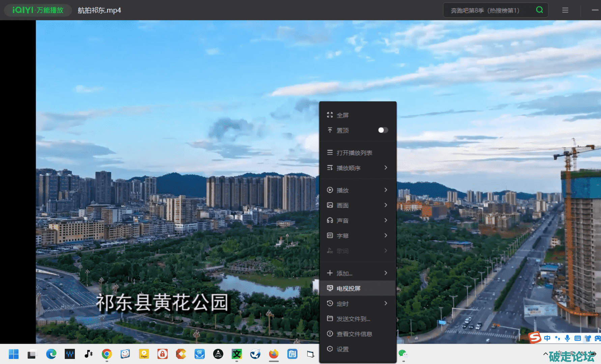601x364 pixels.
Task: Click the 发送文件到 folder icon
Action: [x=330, y=318]
